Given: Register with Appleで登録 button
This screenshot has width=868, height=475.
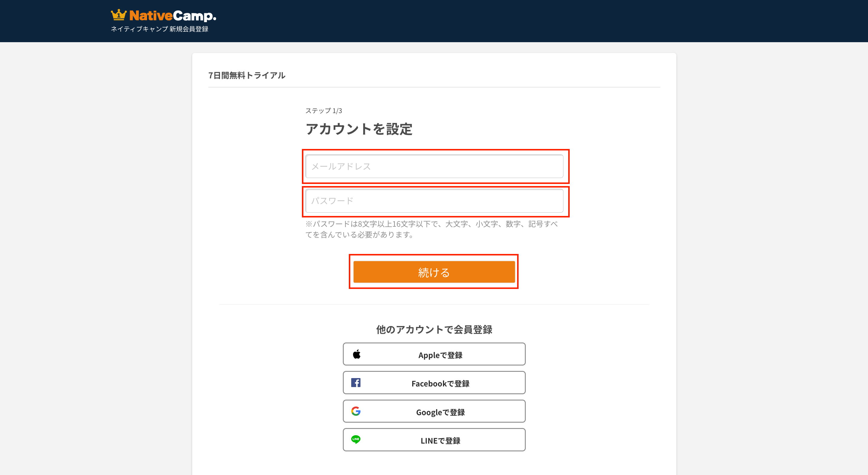Looking at the screenshot, I should [x=440, y=355].
